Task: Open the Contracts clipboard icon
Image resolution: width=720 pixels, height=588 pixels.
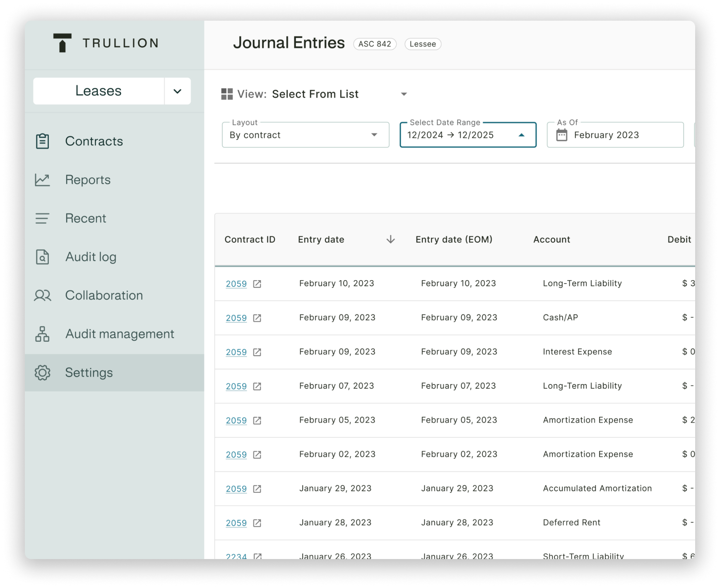Action: 42,141
